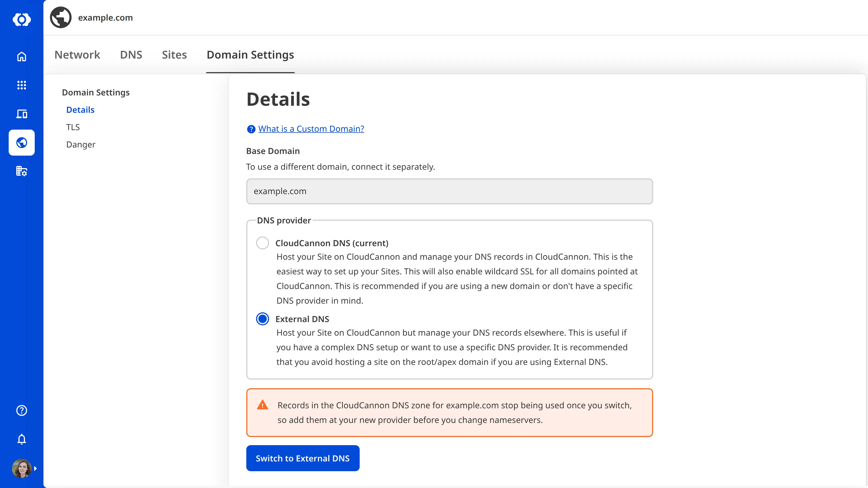The width and height of the screenshot is (868, 488).
Task: Select the External DNS radio button
Action: tap(263, 319)
